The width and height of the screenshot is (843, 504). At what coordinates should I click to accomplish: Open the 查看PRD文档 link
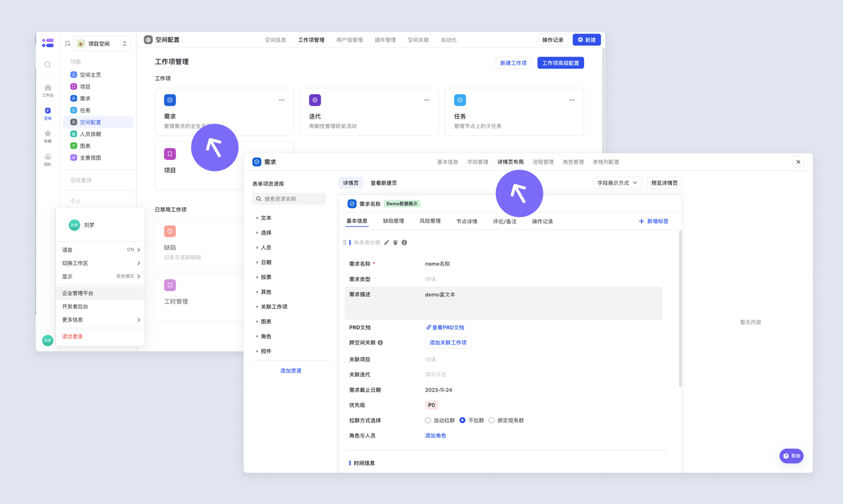(445, 327)
